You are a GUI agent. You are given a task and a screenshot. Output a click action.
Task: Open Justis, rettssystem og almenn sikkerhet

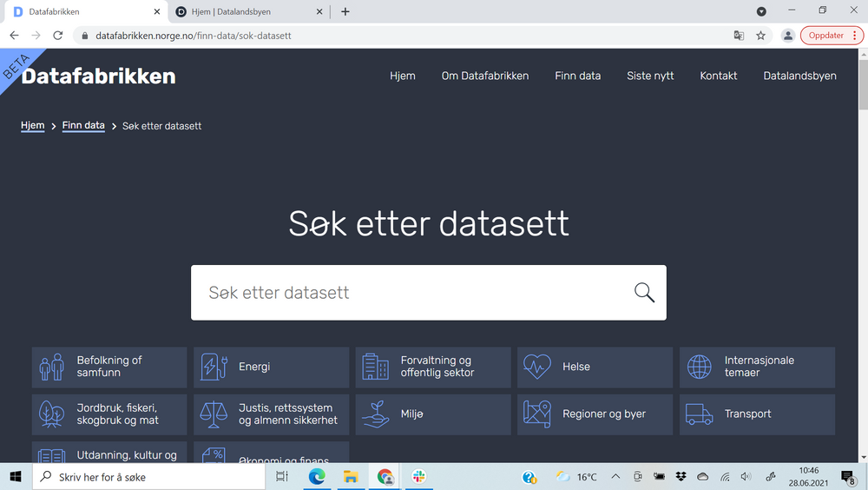[x=271, y=414]
